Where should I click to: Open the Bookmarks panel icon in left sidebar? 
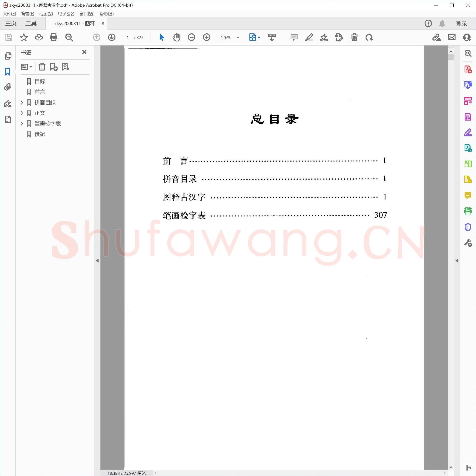pos(8,72)
